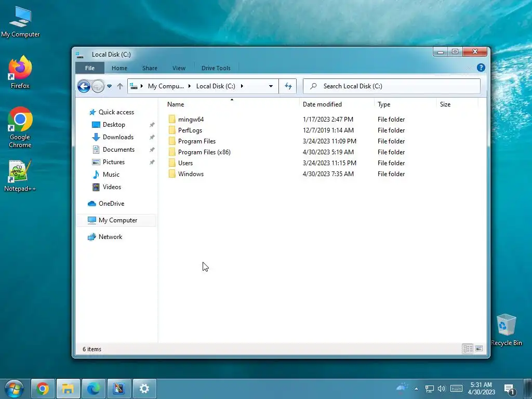Open Chrome from the taskbar
Screen dimensions: 532x399
coord(43,389)
